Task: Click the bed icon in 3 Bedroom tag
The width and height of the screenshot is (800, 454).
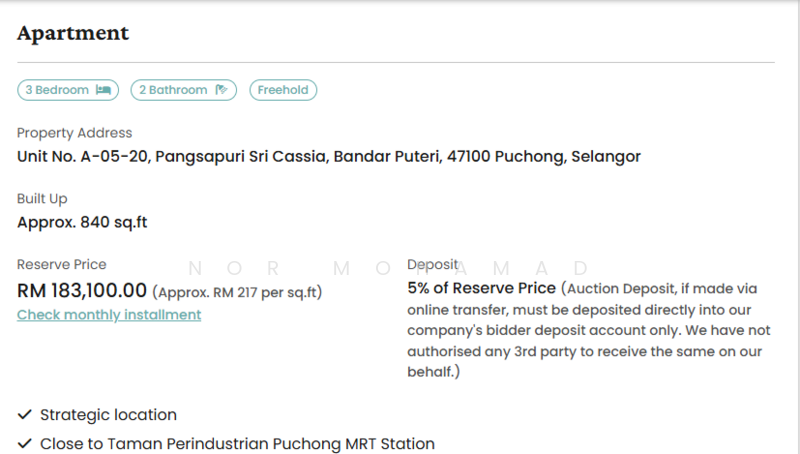Action: pos(103,90)
